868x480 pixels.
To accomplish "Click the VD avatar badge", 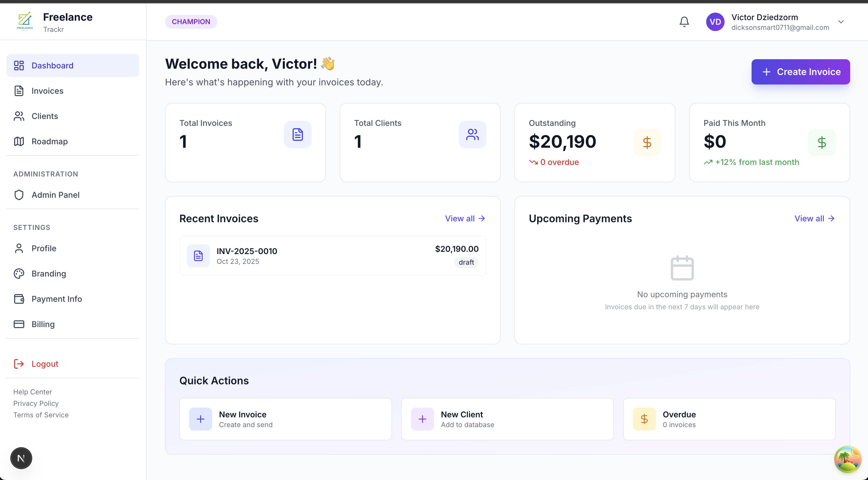I will click(715, 22).
